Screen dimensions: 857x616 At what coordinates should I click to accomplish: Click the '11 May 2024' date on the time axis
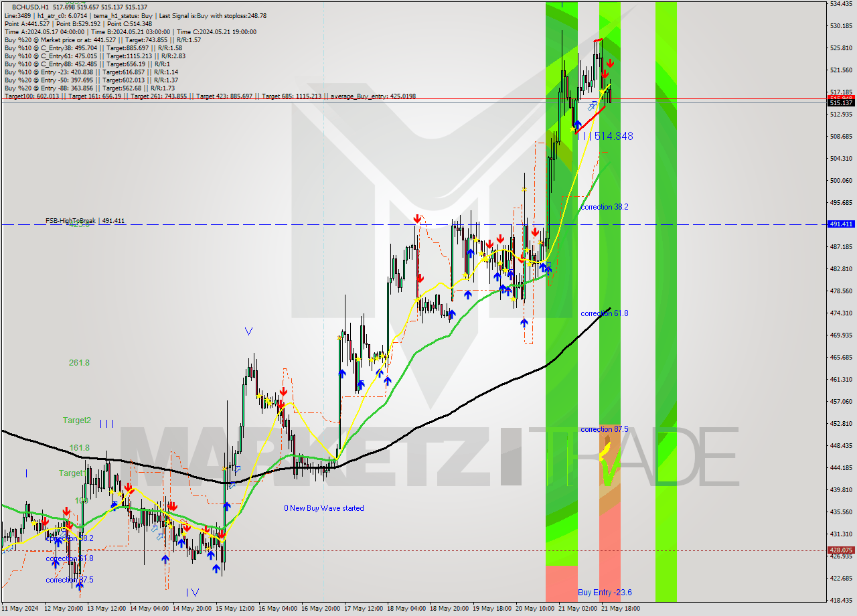(21, 609)
